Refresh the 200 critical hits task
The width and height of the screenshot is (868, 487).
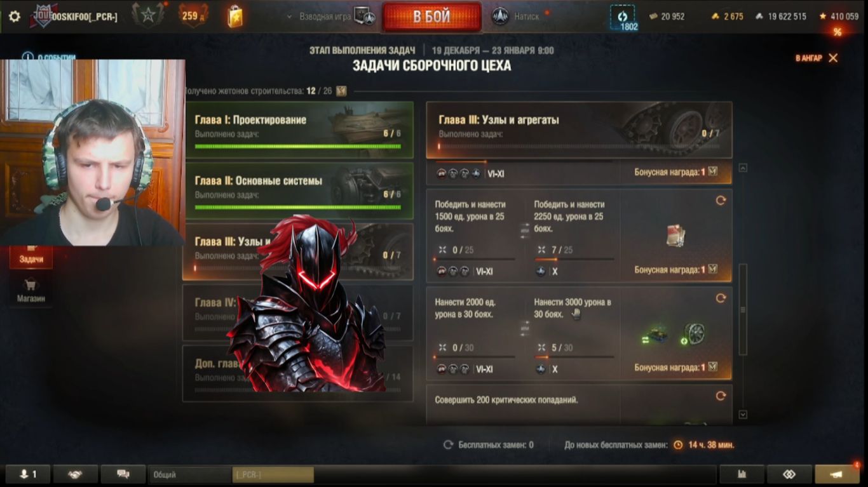721,396
